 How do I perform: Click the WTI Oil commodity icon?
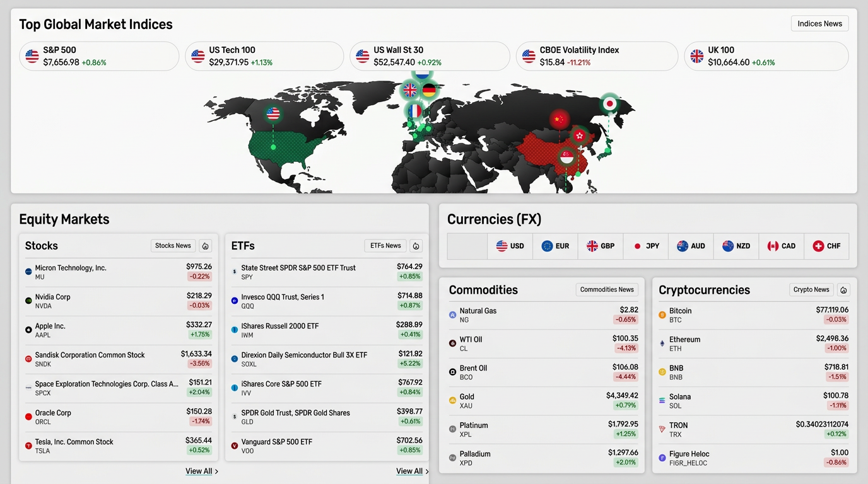pyautogui.click(x=452, y=343)
